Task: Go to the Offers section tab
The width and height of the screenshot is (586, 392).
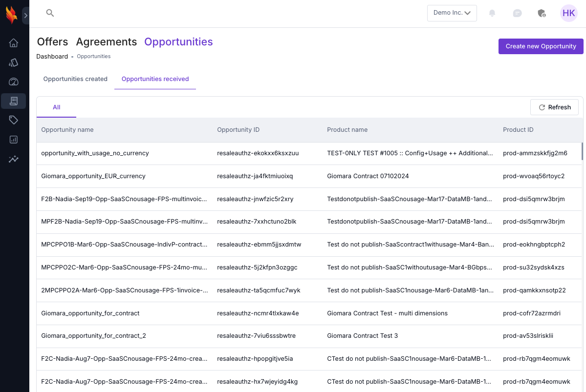Action: coord(52,42)
